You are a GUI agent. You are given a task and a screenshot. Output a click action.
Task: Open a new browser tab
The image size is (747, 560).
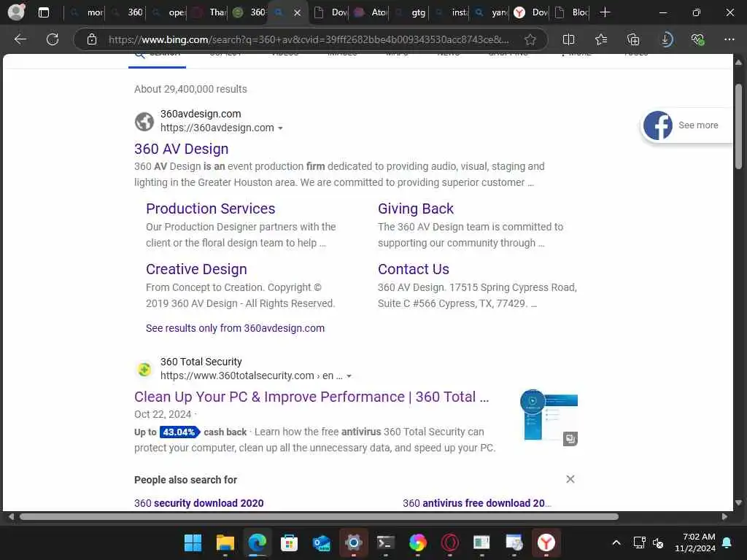click(605, 12)
